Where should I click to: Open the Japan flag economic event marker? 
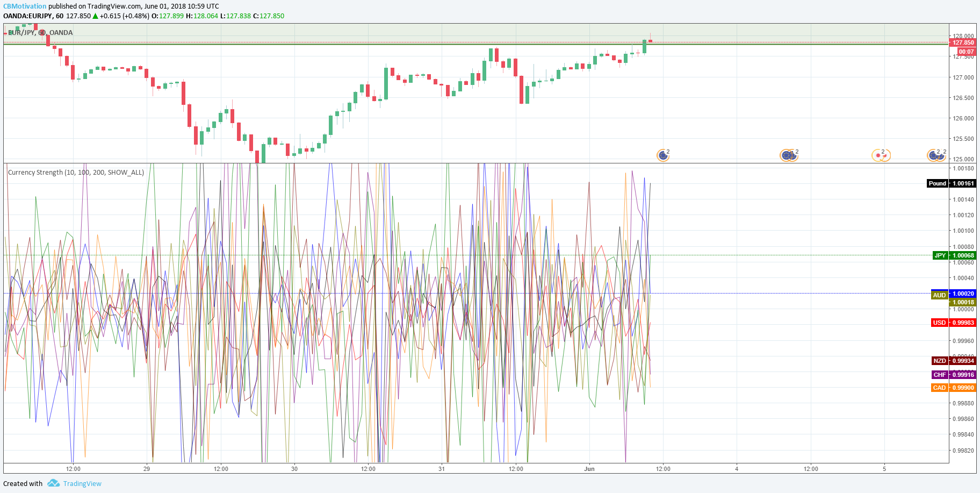[x=881, y=155]
